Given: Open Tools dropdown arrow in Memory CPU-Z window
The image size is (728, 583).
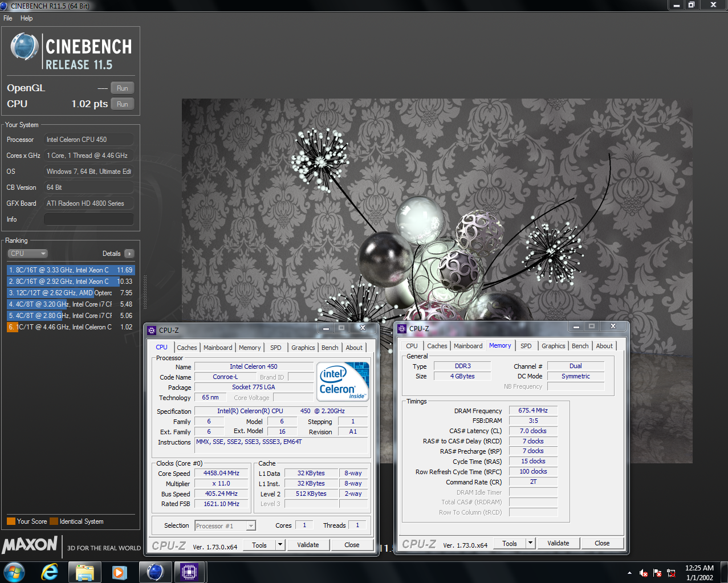Looking at the screenshot, I should pos(530,543).
